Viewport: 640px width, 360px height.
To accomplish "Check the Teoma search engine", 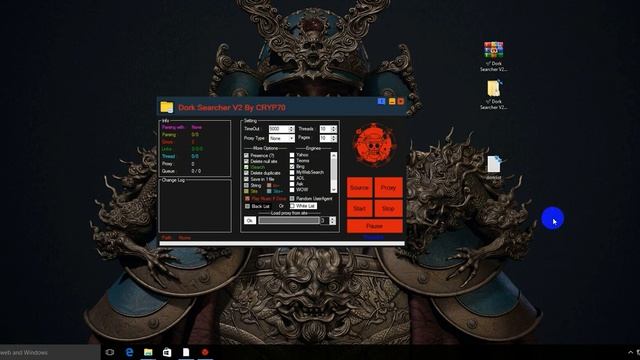I will tap(292, 161).
